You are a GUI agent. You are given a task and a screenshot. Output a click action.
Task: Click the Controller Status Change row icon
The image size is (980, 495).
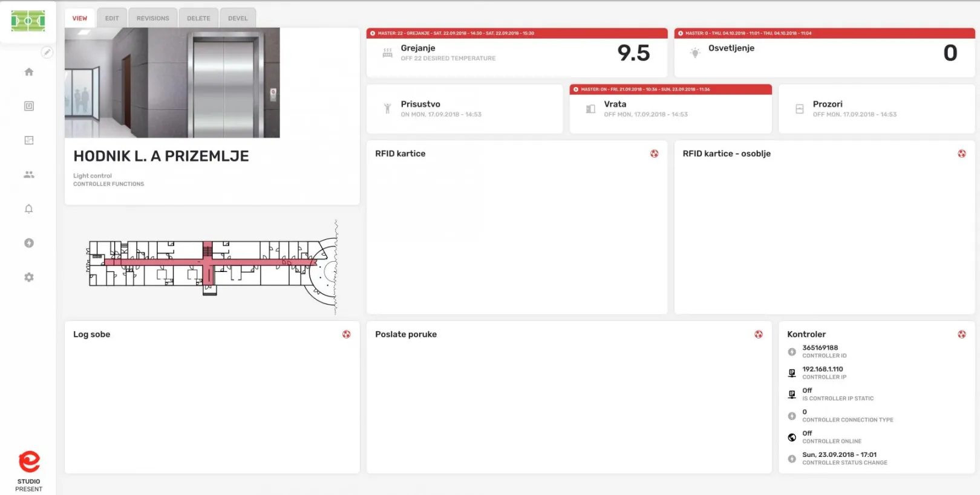pyautogui.click(x=792, y=459)
